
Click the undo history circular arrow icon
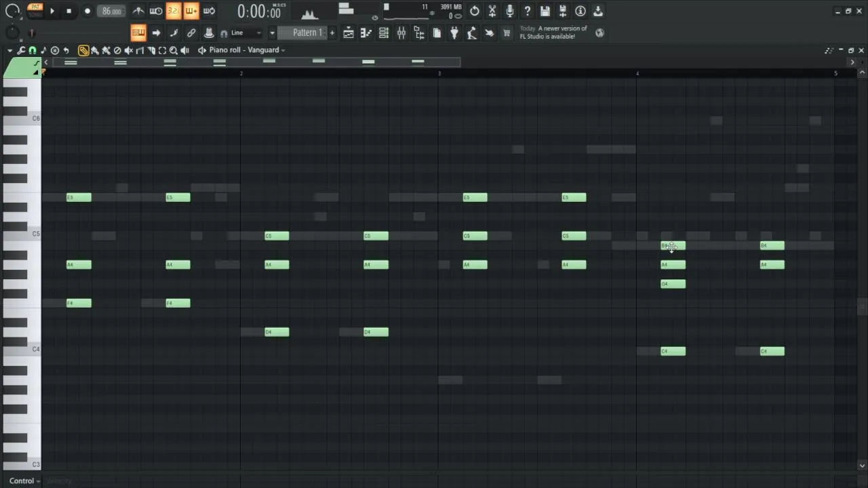(475, 11)
